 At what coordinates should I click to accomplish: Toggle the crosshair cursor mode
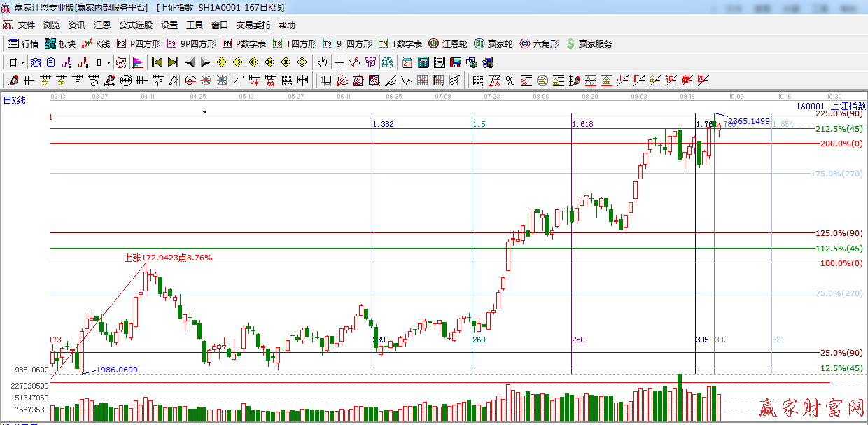tap(339, 62)
